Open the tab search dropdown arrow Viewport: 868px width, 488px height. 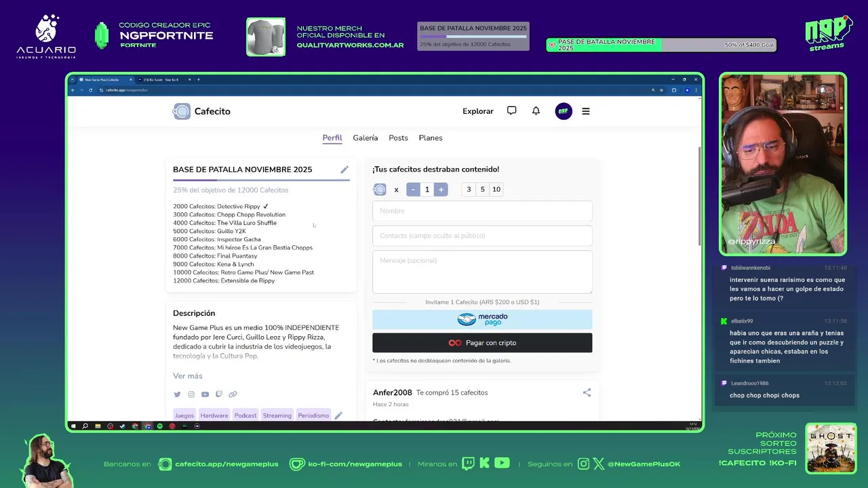(72, 79)
